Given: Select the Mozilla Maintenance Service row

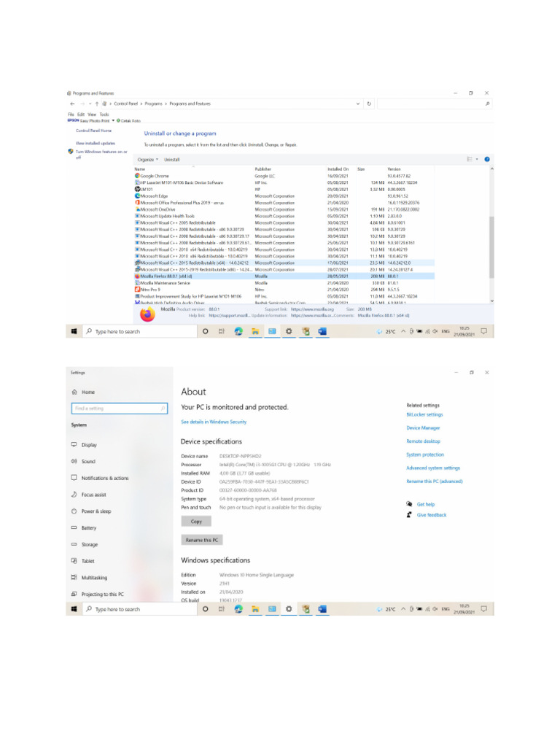Looking at the screenshot, I should click(284, 283).
